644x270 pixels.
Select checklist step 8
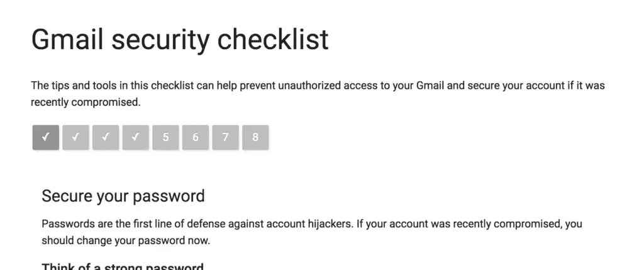coord(255,137)
